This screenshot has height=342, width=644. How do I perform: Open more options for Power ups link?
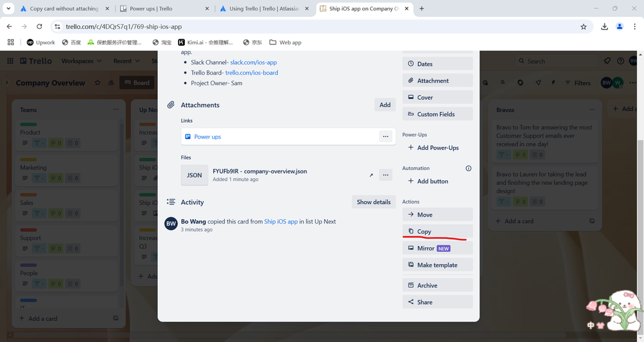pyautogui.click(x=385, y=137)
